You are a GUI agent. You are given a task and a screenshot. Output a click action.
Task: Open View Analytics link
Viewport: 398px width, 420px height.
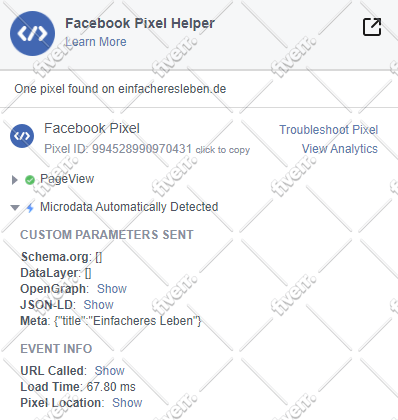pos(340,149)
